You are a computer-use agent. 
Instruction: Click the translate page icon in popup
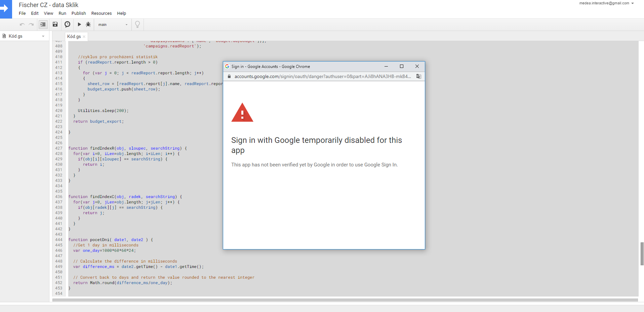coord(419,76)
